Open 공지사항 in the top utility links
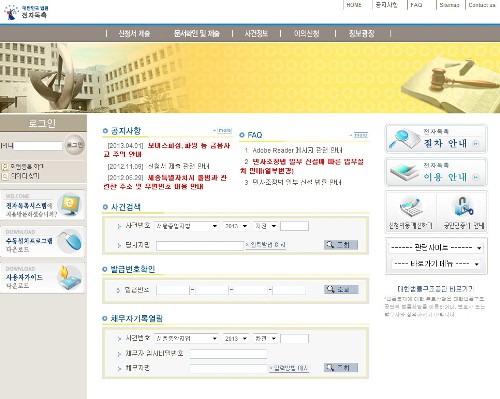This screenshot has width=500, height=399. pos(386,5)
